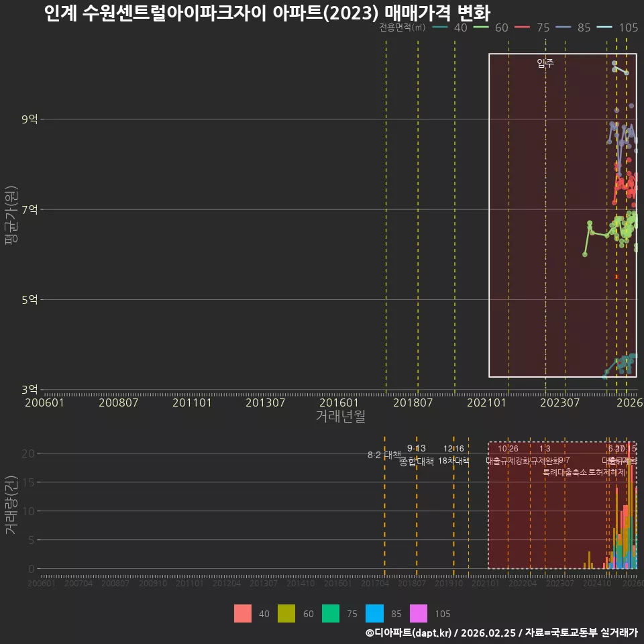Click 201204 on the volume chart x-axis

(x=227, y=583)
